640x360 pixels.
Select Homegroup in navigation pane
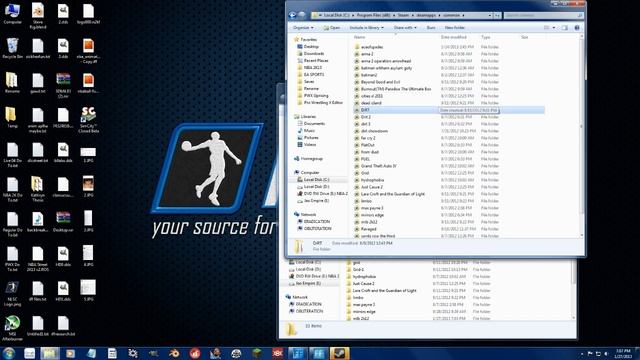pos(311,158)
